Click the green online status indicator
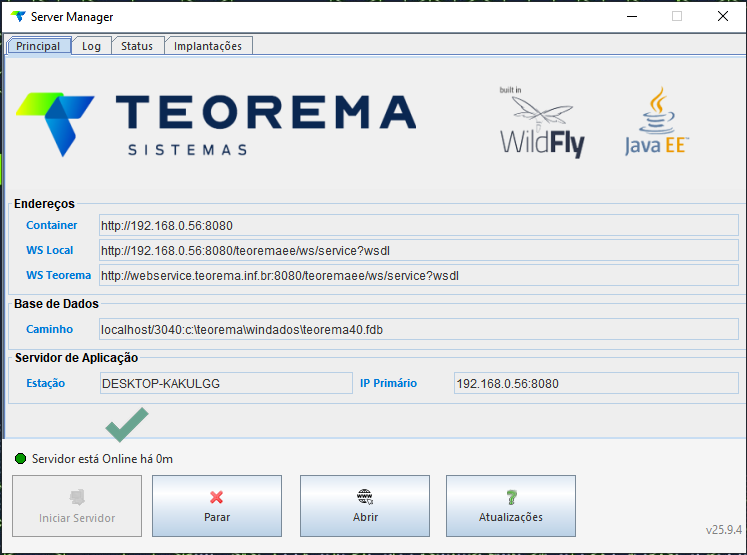This screenshot has width=747, height=555. 20,459
